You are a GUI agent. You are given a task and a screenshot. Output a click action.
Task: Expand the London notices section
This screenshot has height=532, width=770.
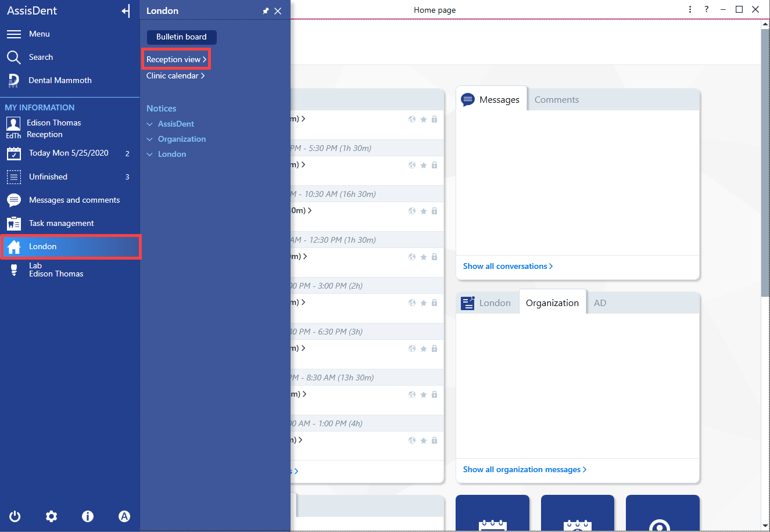point(166,154)
